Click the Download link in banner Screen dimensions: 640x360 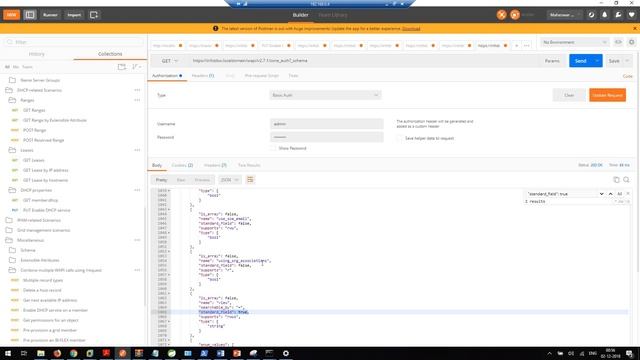pos(411,29)
